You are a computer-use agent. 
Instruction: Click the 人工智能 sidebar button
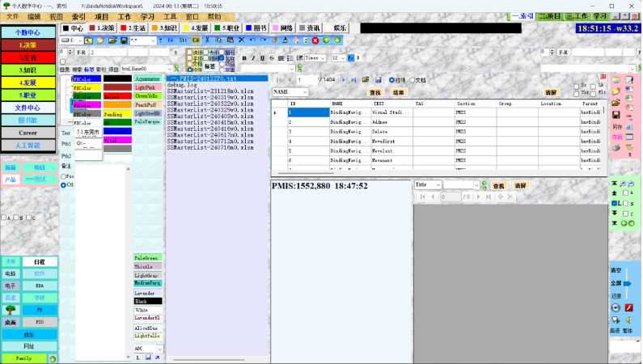[x=27, y=145]
